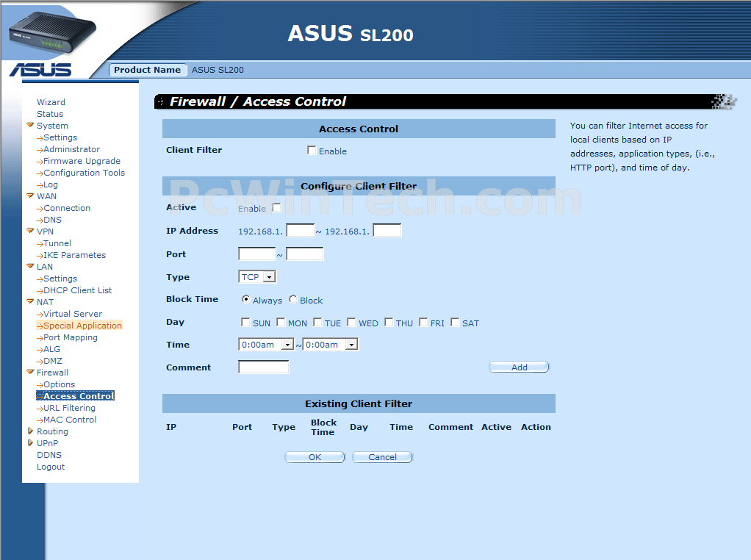Click Logout in the sidebar

[51, 467]
